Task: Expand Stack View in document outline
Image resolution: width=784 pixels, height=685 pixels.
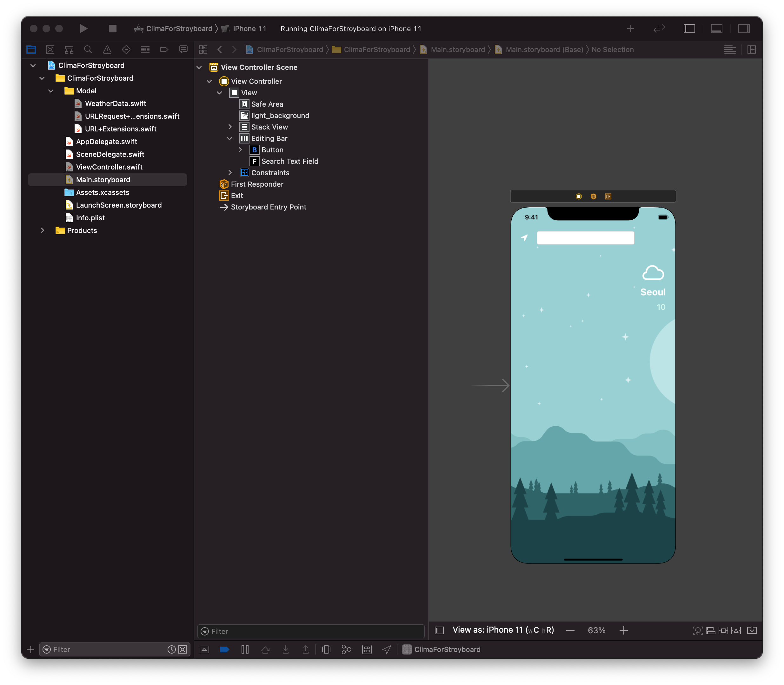Action: pyautogui.click(x=230, y=127)
